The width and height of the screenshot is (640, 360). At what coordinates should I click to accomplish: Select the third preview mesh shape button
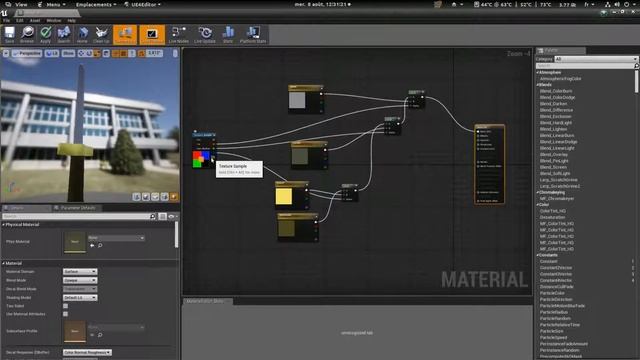click(x=155, y=197)
